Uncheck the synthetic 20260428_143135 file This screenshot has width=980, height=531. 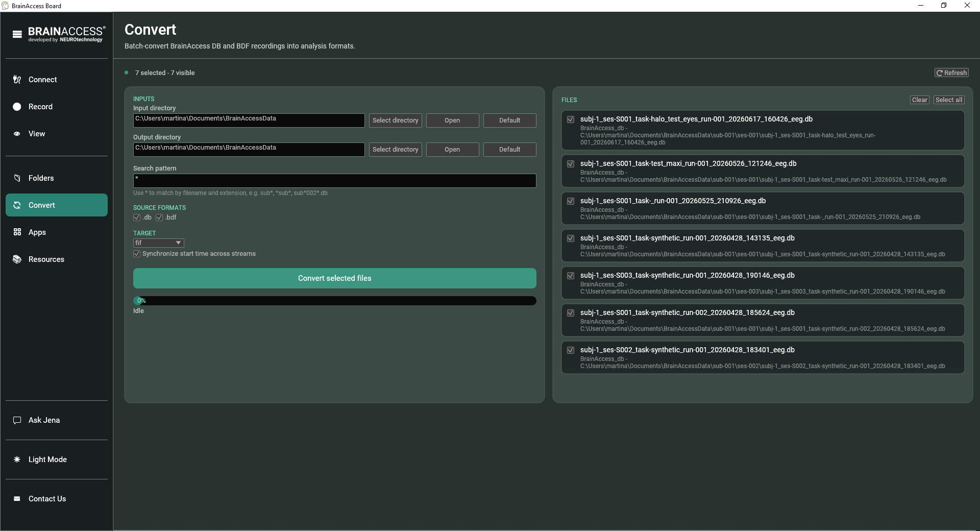point(571,238)
